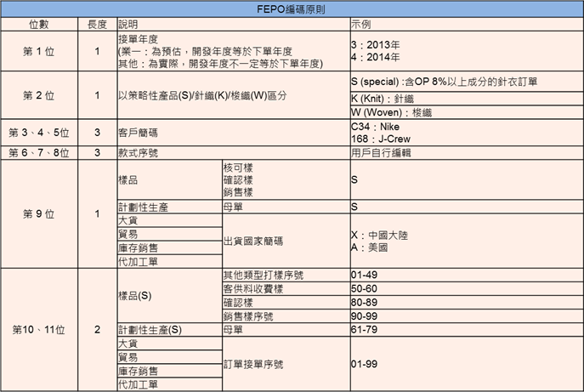Select the 客戶簡碼 cell
Image resolution: width=584 pixels, height=392 pixels.
coord(139,132)
